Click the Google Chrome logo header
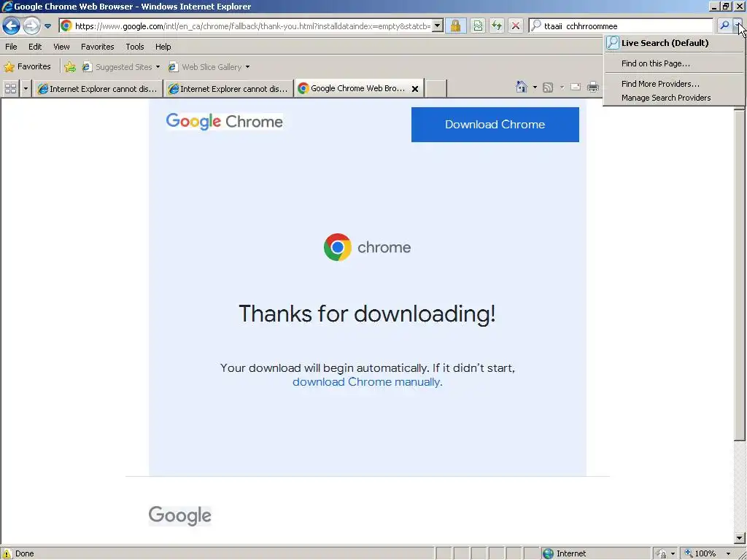Viewport: 747px width, 560px height. 225,122
